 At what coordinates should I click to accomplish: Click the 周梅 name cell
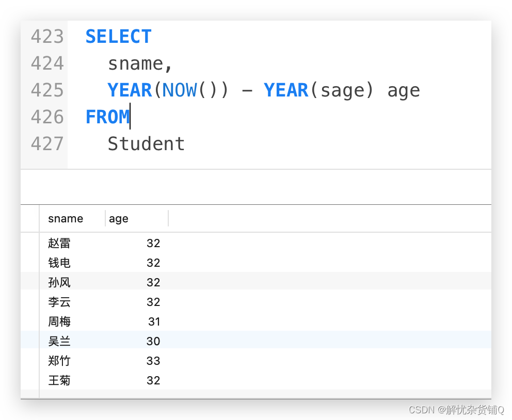pyautogui.click(x=59, y=321)
